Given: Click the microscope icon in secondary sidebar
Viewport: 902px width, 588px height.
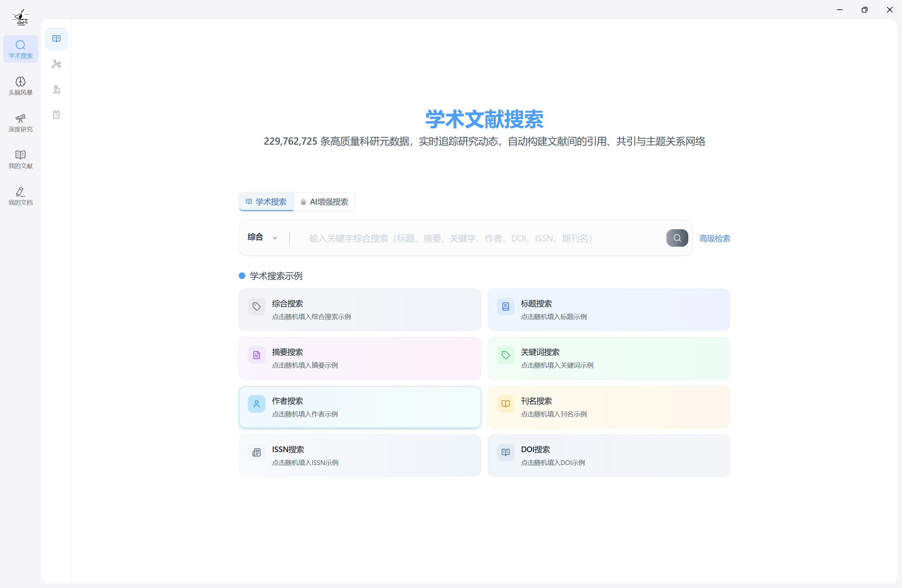Looking at the screenshot, I should pos(56,90).
